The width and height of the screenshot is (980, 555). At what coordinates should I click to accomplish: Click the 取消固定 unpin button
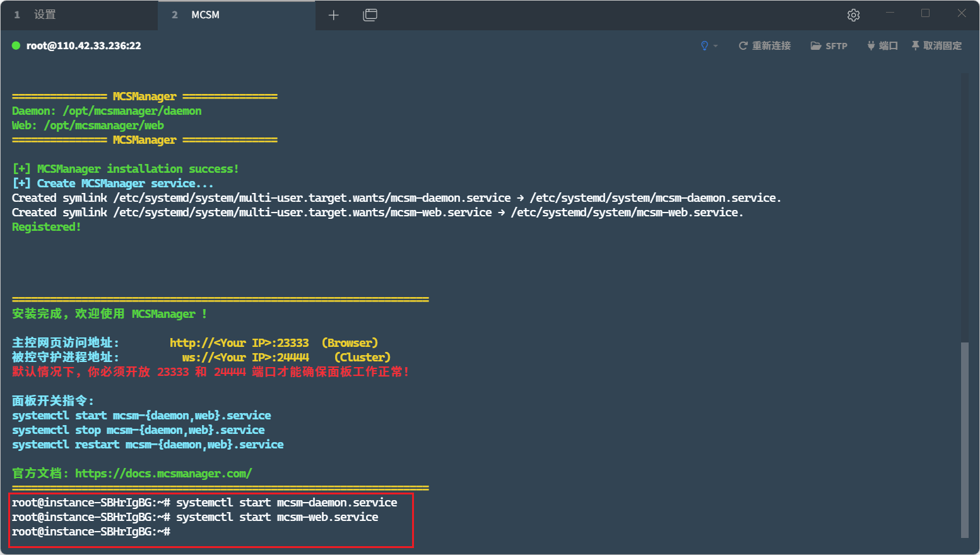coord(936,45)
